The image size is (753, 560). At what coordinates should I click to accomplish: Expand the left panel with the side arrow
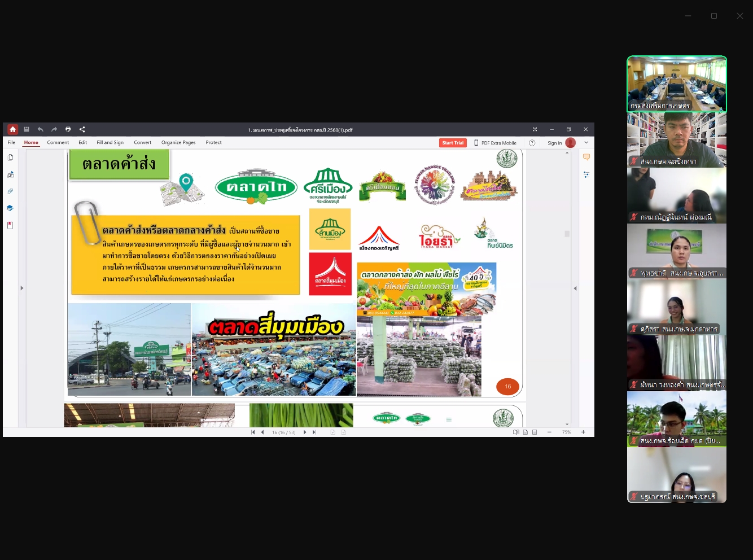(22, 288)
